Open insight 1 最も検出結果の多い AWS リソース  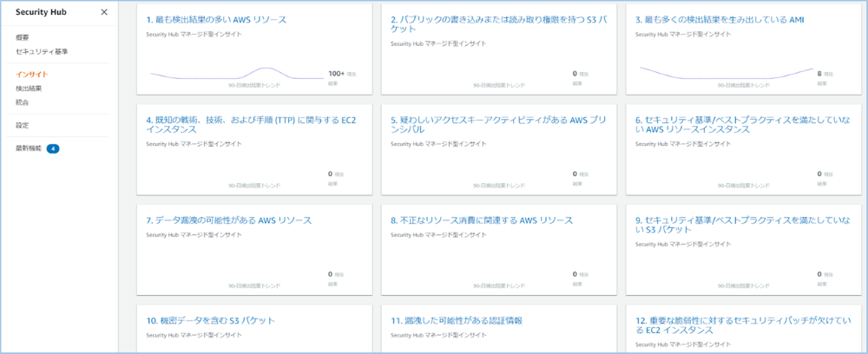(216, 20)
